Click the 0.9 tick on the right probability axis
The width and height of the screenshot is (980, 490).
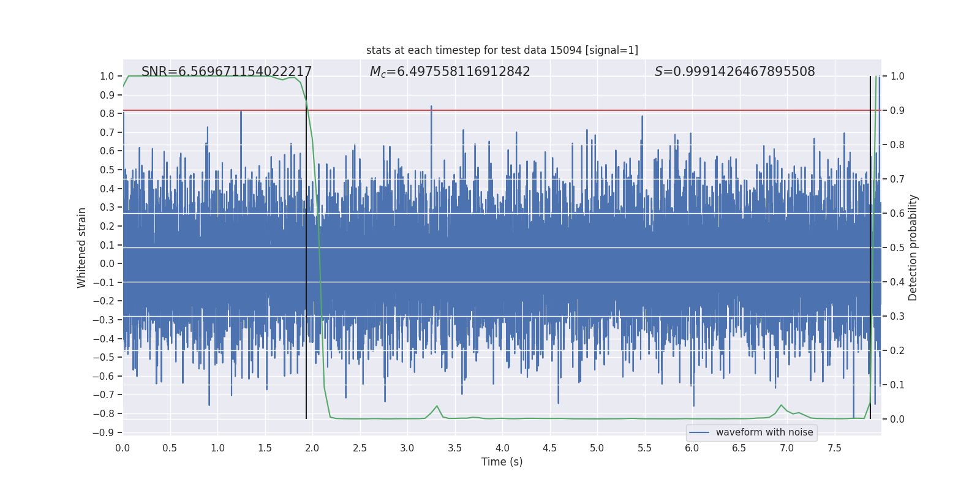pos(897,111)
